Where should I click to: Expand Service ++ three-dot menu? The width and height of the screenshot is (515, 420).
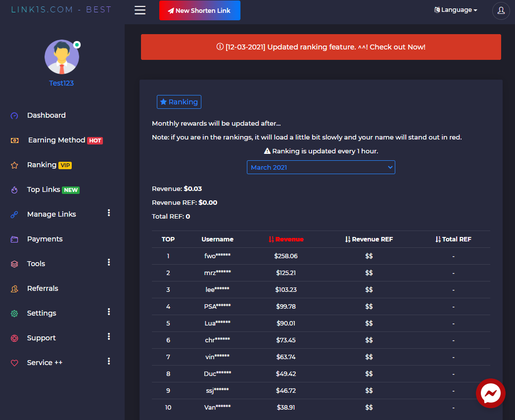click(x=109, y=361)
